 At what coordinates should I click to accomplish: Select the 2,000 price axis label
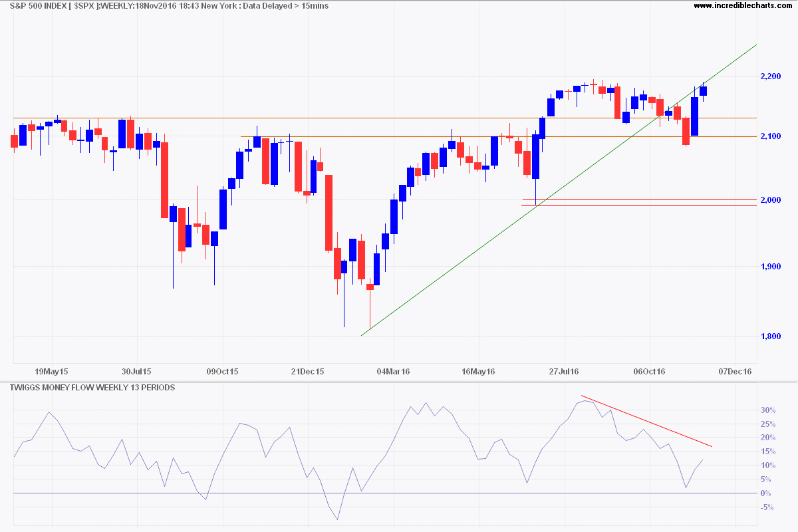[772, 200]
